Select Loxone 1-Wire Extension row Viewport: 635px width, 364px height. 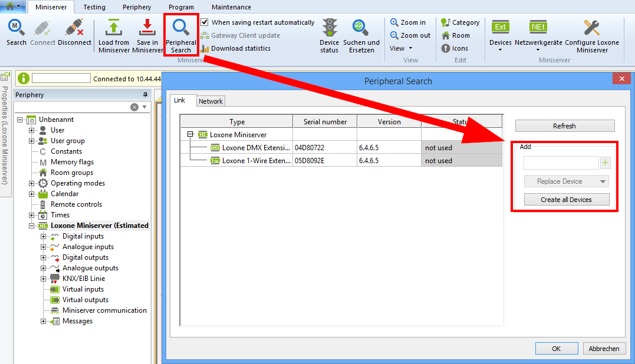click(341, 161)
